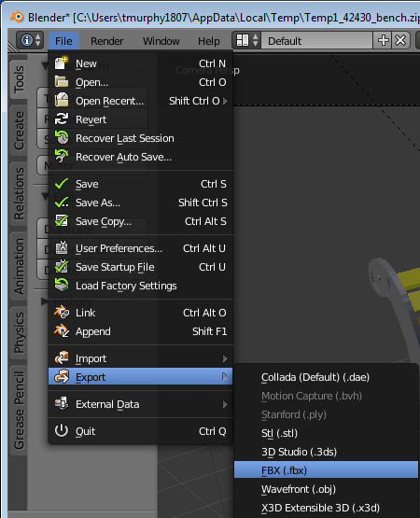Click the Save As checkmark icon
420x518 pixels.
(x=61, y=203)
